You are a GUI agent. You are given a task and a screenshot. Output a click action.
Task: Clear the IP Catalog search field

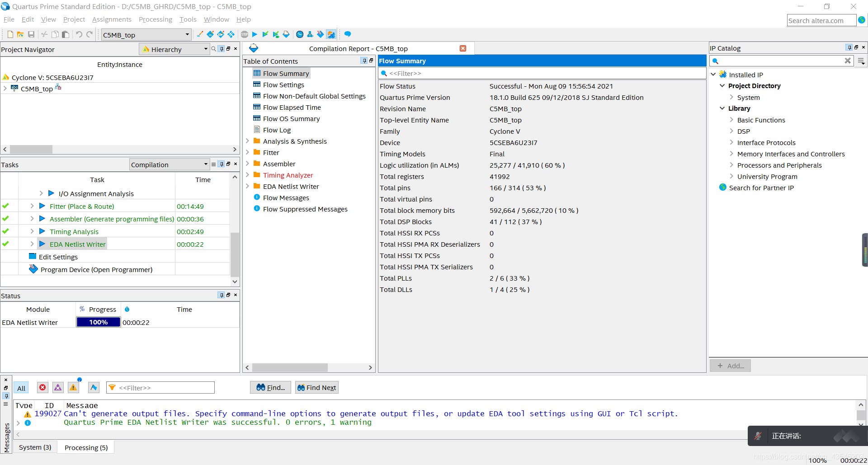(x=848, y=61)
